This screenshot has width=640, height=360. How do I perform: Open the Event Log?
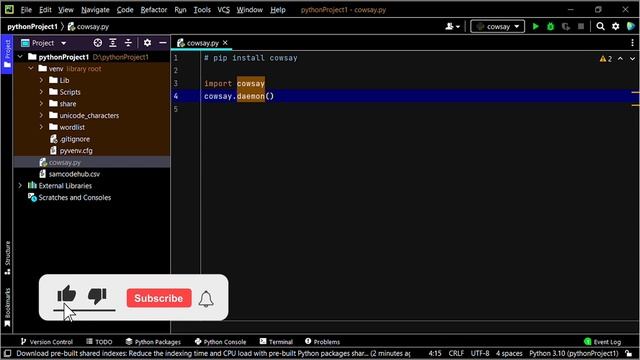(602, 342)
